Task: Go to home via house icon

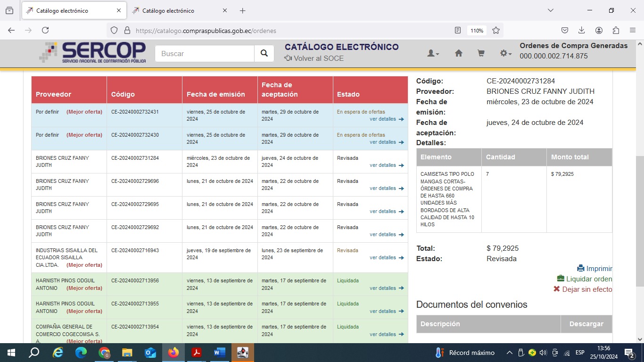Action: (458, 54)
